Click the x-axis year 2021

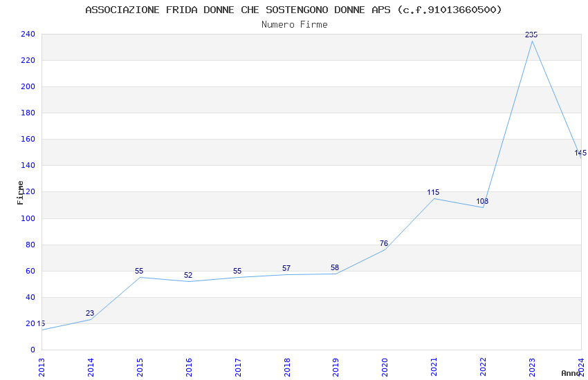coord(434,368)
